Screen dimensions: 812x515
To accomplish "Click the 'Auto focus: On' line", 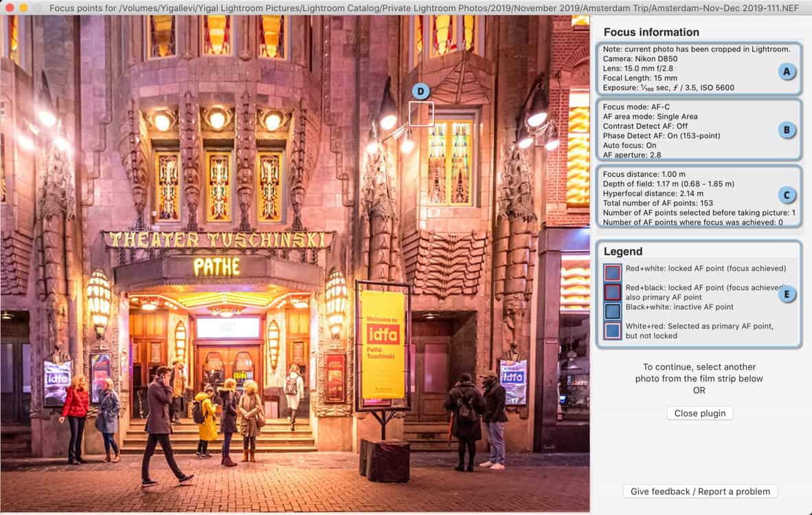I will pos(629,146).
